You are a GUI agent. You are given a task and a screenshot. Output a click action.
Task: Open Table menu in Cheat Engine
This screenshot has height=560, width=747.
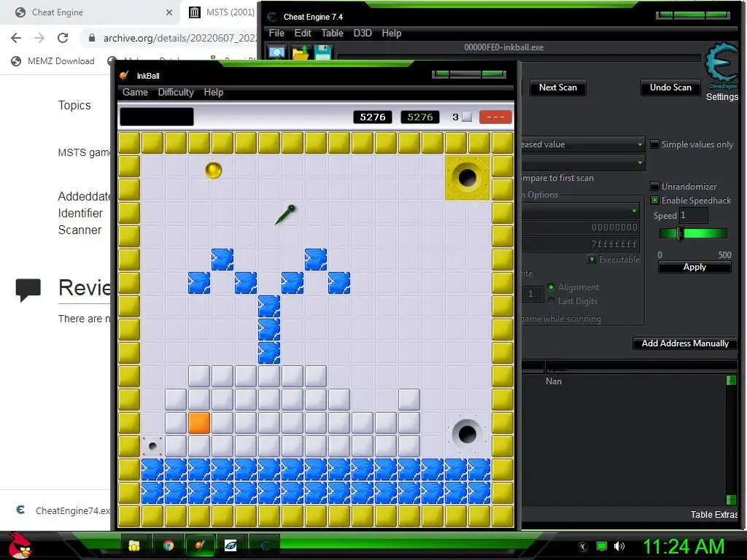point(332,33)
